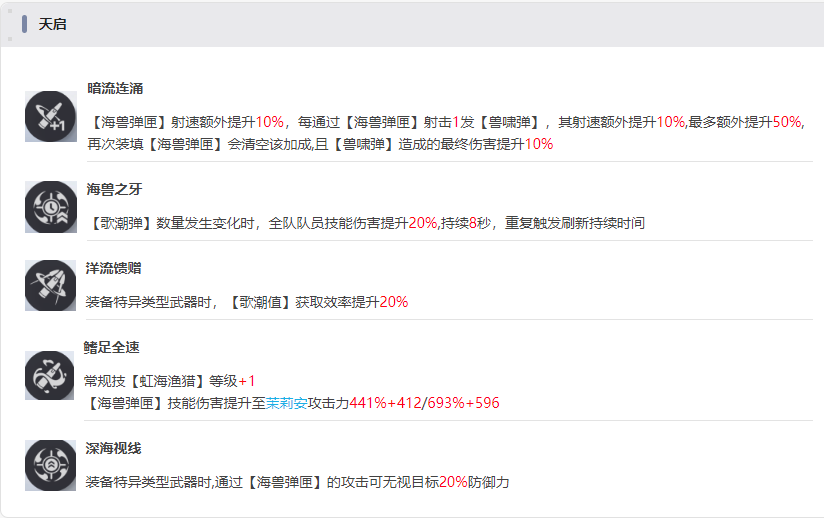
Task: Open the blue 茉莉安 character link
Action: pyautogui.click(x=286, y=403)
